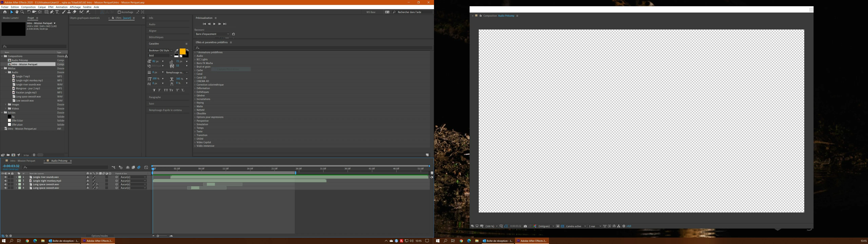Open the Paragraphe panel
Image resolution: width=868 pixels, height=244 pixels.
[x=155, y=97]
